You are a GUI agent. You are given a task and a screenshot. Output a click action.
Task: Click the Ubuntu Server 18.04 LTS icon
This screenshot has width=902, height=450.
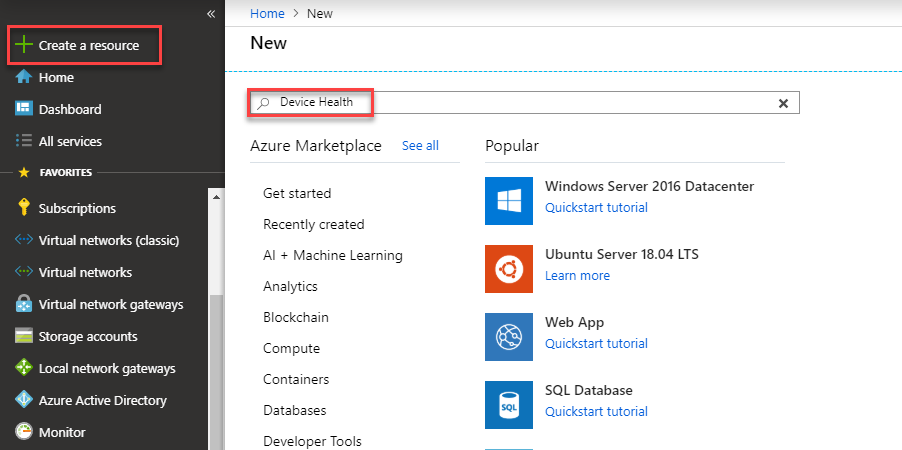pos(509,269)
